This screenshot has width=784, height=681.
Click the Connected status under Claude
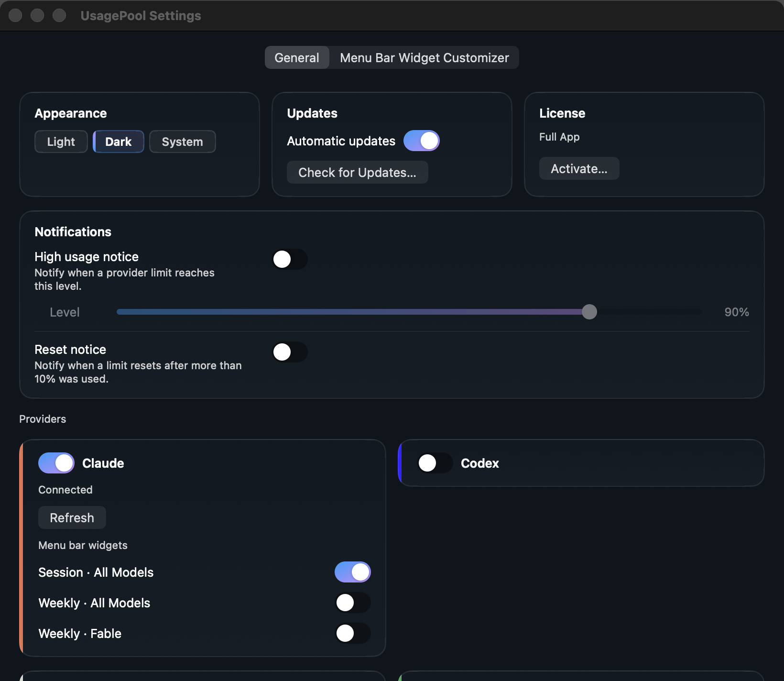(65, 490)
